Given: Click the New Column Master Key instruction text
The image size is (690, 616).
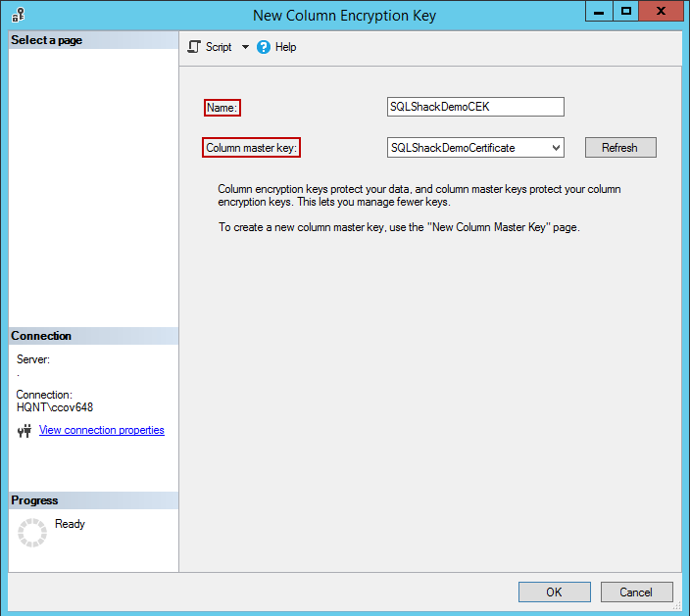Looking at the screenshot, I should (x=399, y=227).
